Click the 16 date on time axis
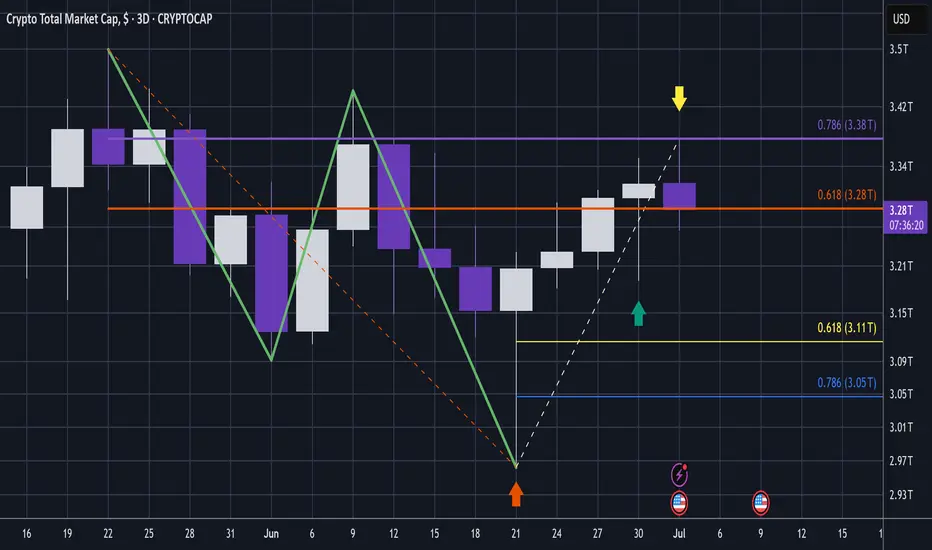 click(27, 533)
